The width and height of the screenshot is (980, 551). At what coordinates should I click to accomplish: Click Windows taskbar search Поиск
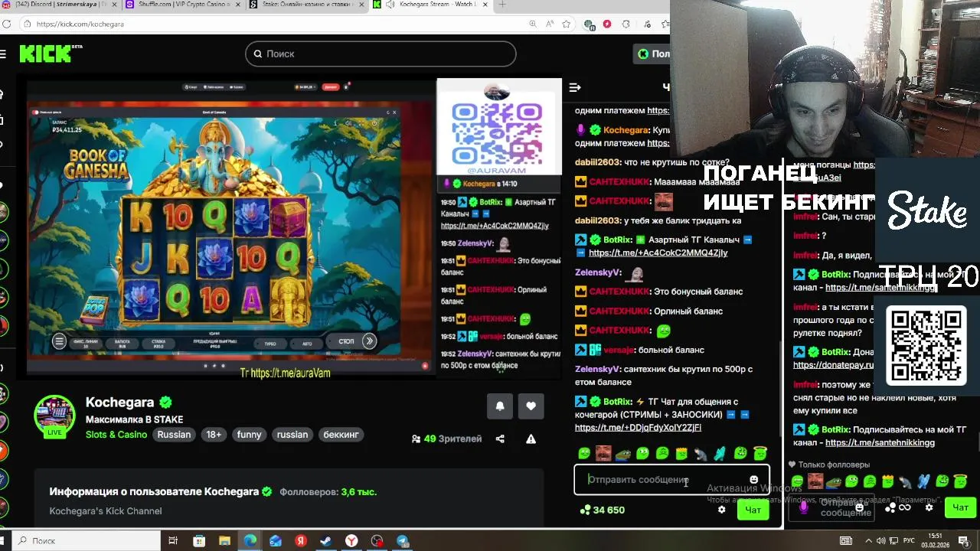88,541
